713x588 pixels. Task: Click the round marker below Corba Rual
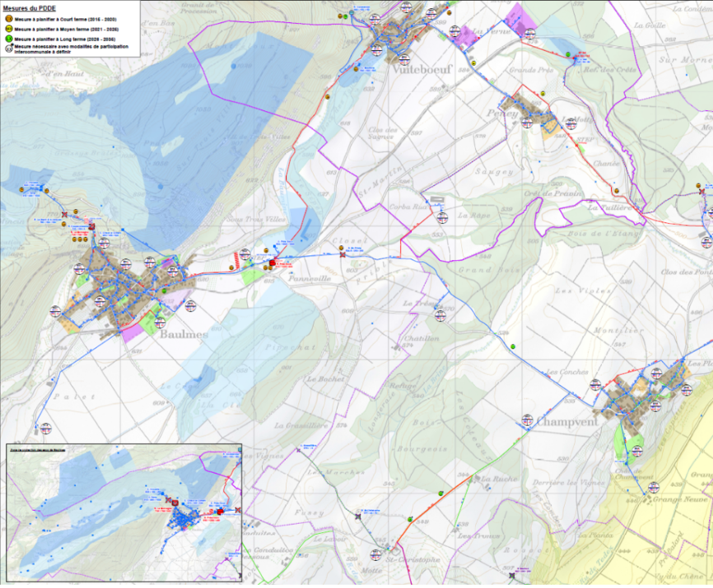(x=441, y=219)
